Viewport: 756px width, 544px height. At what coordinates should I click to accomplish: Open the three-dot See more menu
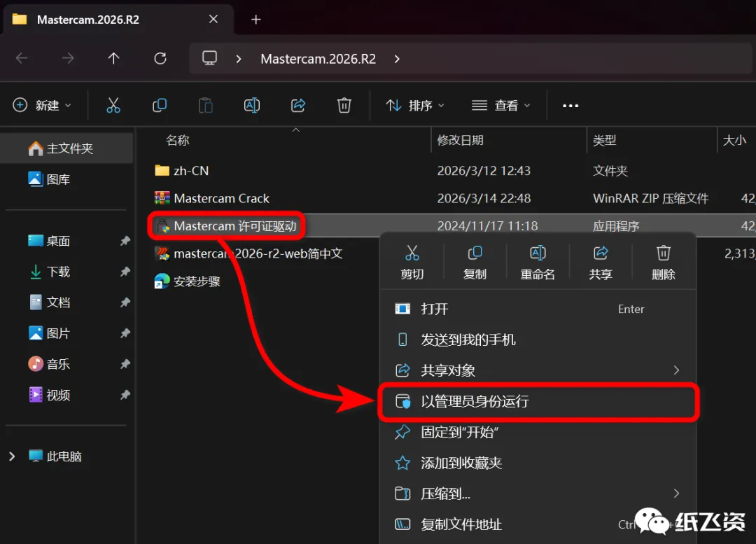pyautogui.click(x=570, y=106)
